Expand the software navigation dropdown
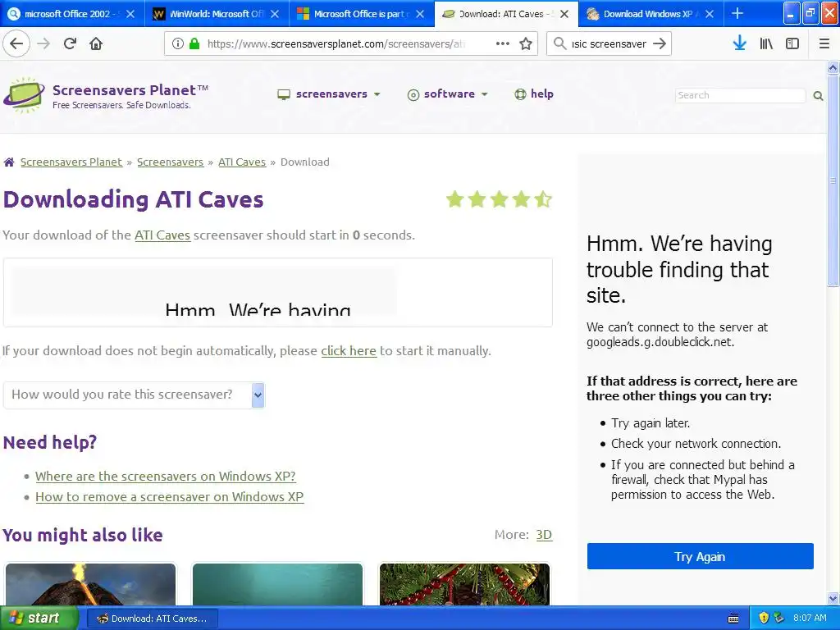840x630 pixels. [448, 94]
